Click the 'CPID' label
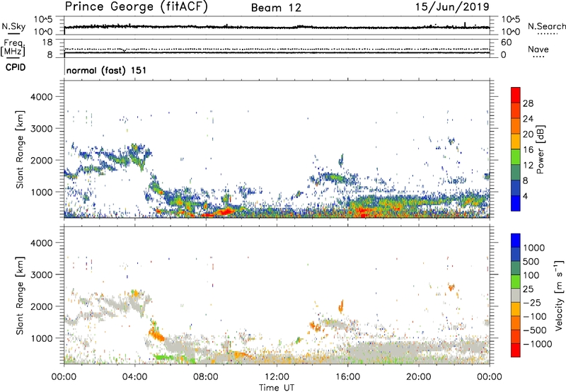This screenshot has height=392, width=566. coord(16,67)
